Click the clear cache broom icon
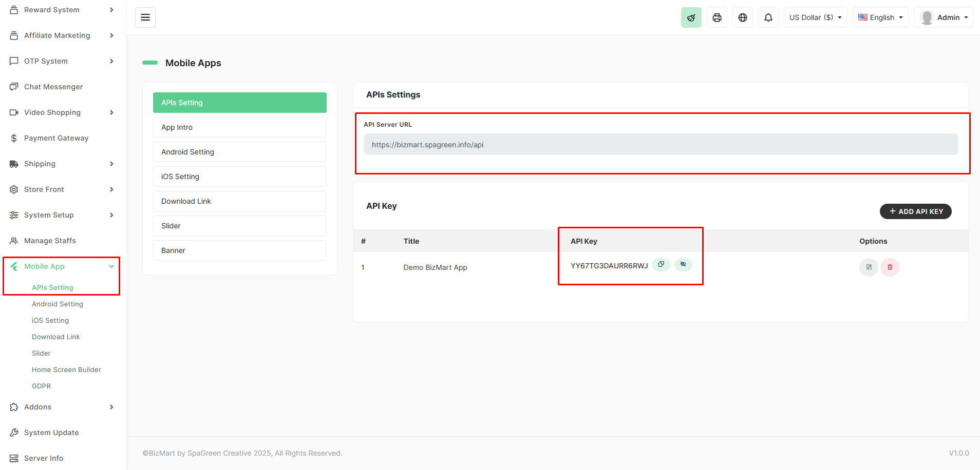Image resolution: width=980 pixels, height=470 pixels. [x=691, y=17]
